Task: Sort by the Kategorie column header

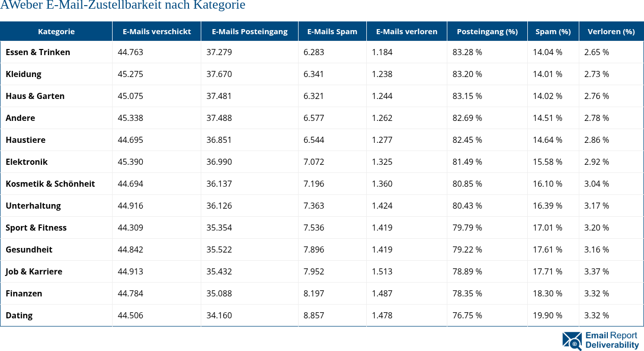Action: coord(56,32)
